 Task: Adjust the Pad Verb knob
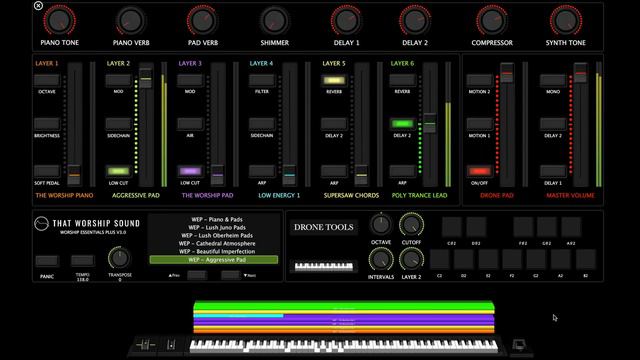coord(202,20)
